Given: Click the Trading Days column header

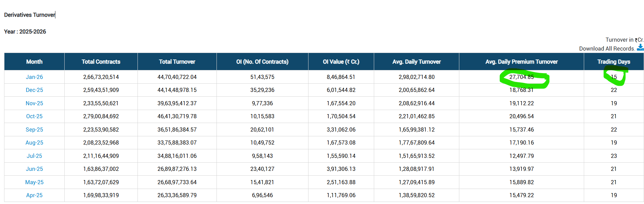Looking at the screenshot, I should coord(614,62).
